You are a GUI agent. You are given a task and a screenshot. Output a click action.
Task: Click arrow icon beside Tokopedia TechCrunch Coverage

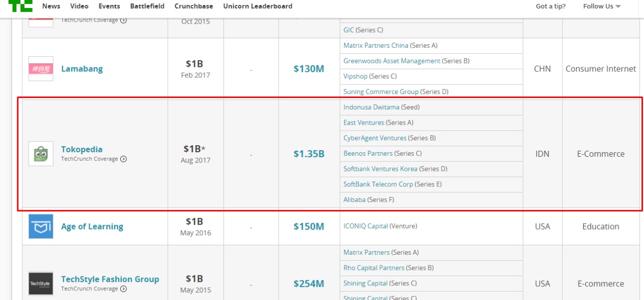[x=124, y=159]
